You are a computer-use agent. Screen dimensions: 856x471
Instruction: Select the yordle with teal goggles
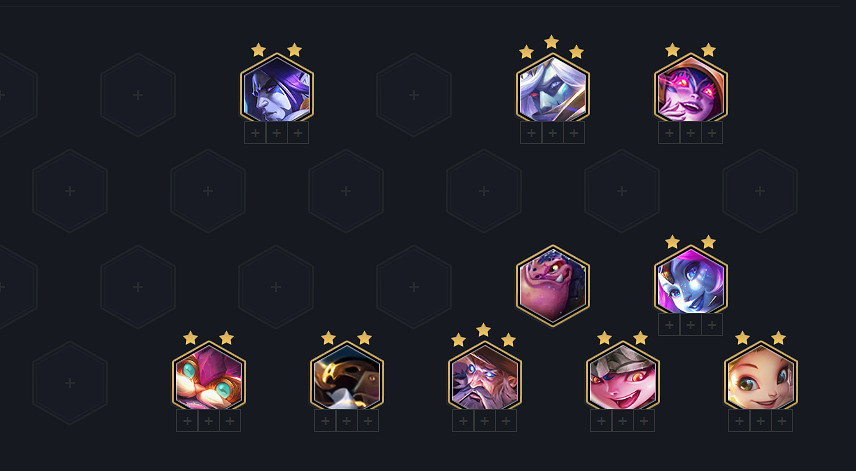[x=209, y=377]
